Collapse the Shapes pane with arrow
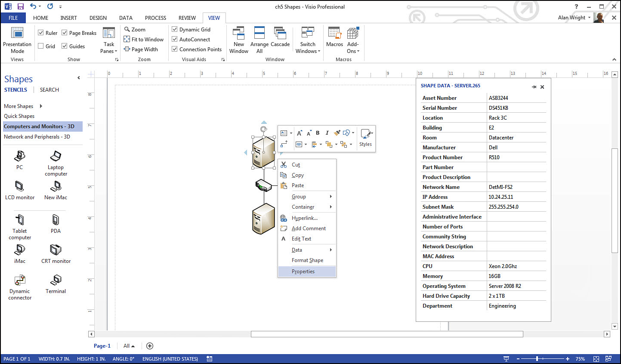The width and height of the screenshot is (621, 364). pos(78,78)
